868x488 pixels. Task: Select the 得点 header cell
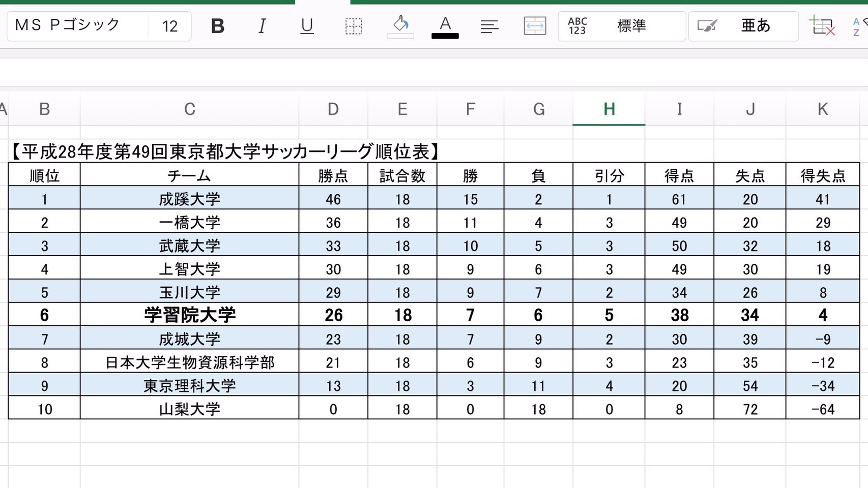pyautogui.click(x=679, y=175)
